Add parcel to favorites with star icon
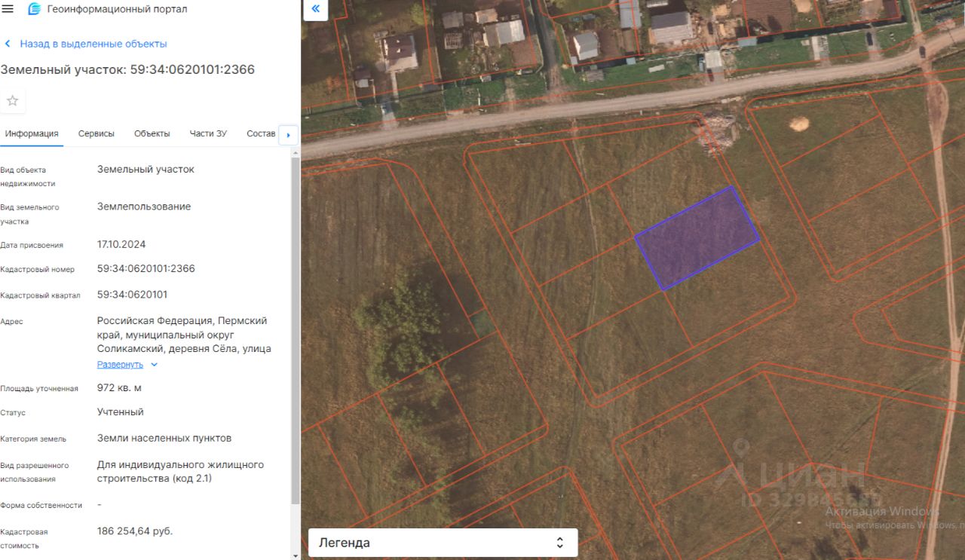 pos(13,101)
